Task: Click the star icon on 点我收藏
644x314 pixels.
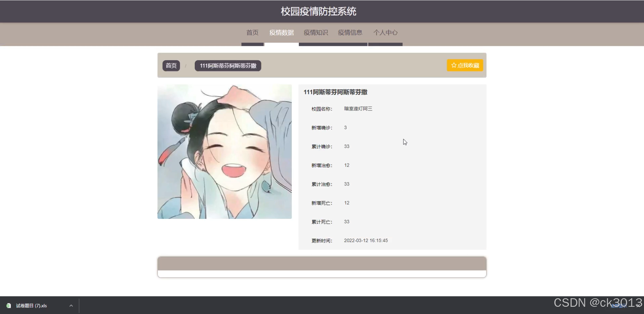Action: click(454, 65)
